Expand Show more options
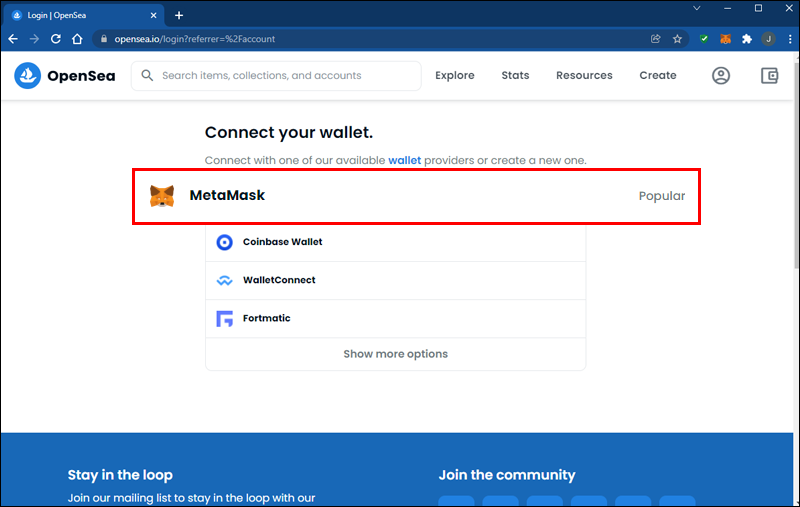 395,354
